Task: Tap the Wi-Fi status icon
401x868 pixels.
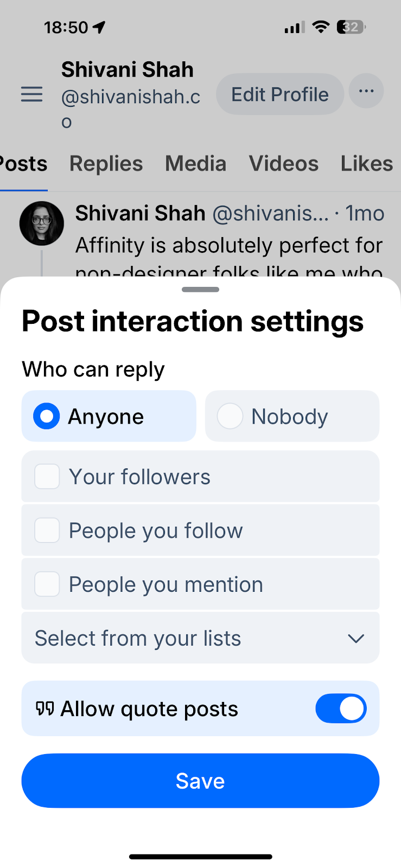Action: (x=321, y=27)
